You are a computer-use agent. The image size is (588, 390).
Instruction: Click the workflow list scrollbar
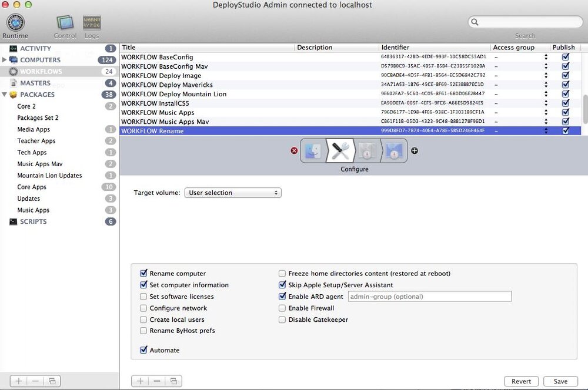584,109
